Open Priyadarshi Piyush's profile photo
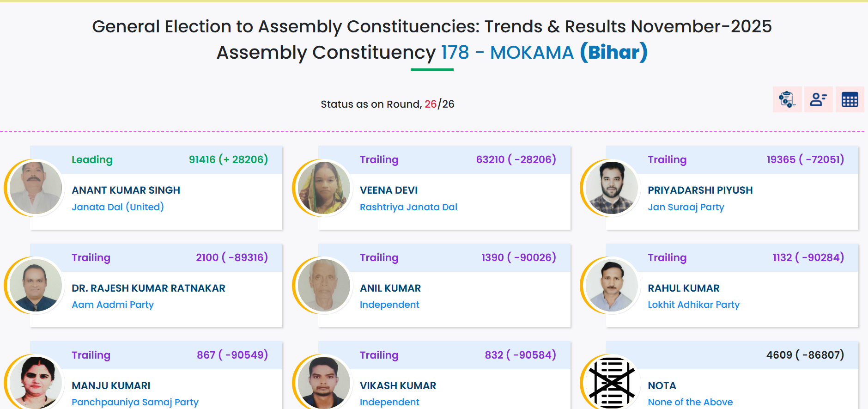868x409 pixels. click(x=612, y=188)
